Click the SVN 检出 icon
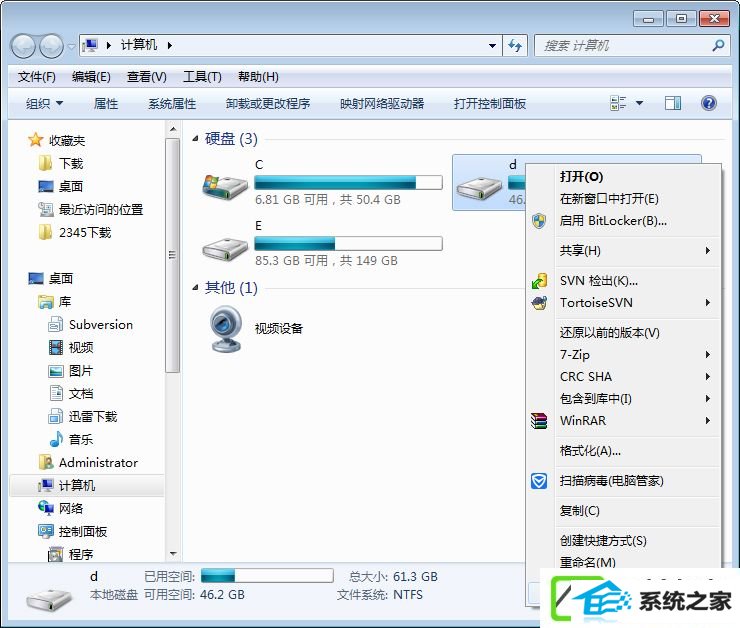 pyautogui.click(x=539, y=281)
